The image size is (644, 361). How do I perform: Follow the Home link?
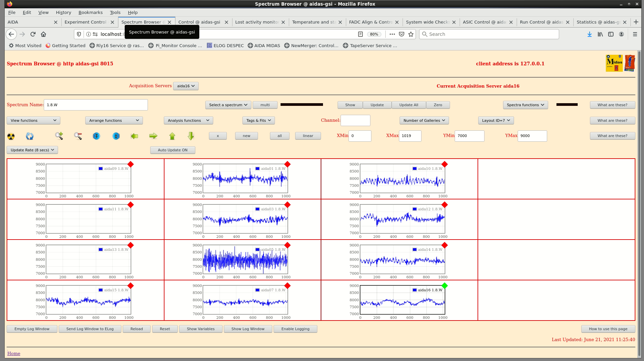(14, 353)
